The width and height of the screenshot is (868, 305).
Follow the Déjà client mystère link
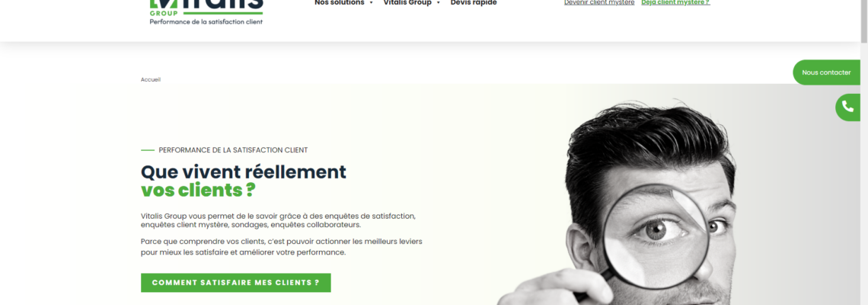(675, 3)
